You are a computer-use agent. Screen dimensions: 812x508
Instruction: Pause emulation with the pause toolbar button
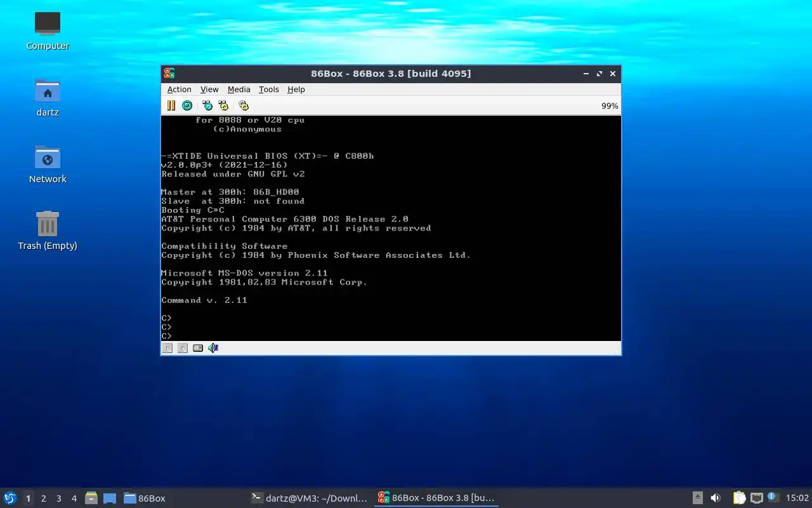171,105
